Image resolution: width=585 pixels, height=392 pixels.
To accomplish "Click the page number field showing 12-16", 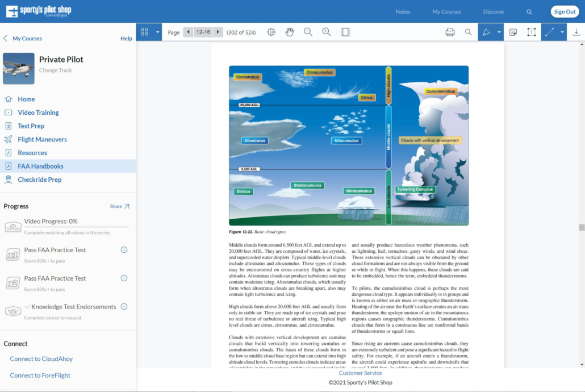I will pyautogui.click(x=203, y=32).
